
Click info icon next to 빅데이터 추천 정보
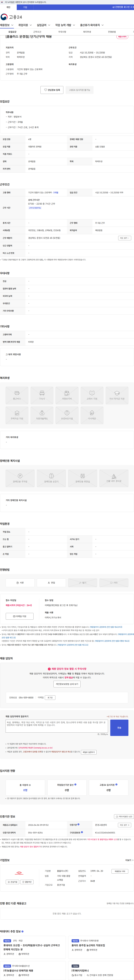pyautogui.click(x=22, y=931)
